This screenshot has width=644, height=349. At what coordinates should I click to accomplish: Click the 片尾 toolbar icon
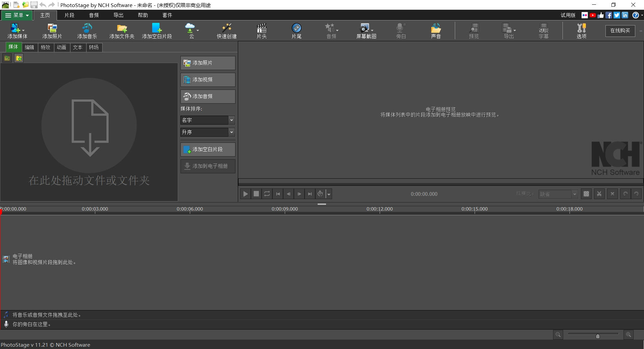(297, 31)
